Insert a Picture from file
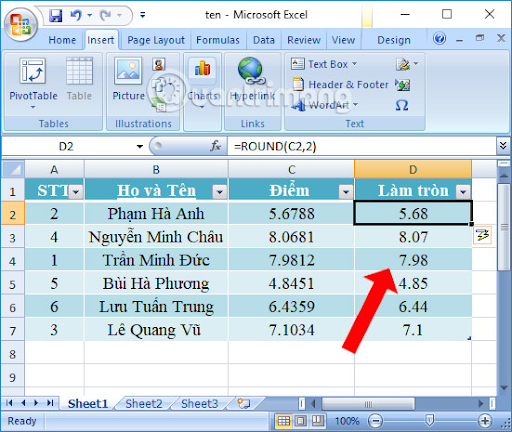The height and width of the screenshot is (432, 512). pyautogui.click(x=128, y=79)
